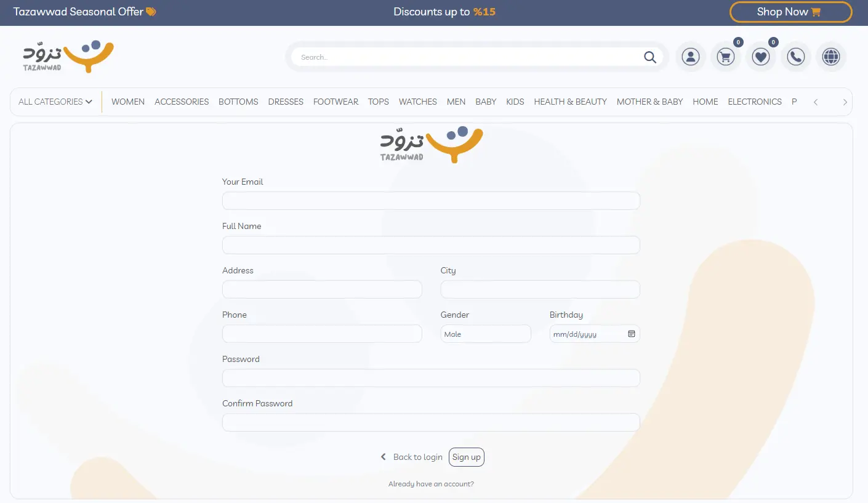Open the KIDS category
The image size is (868, 503).
(x=515, y=102)
